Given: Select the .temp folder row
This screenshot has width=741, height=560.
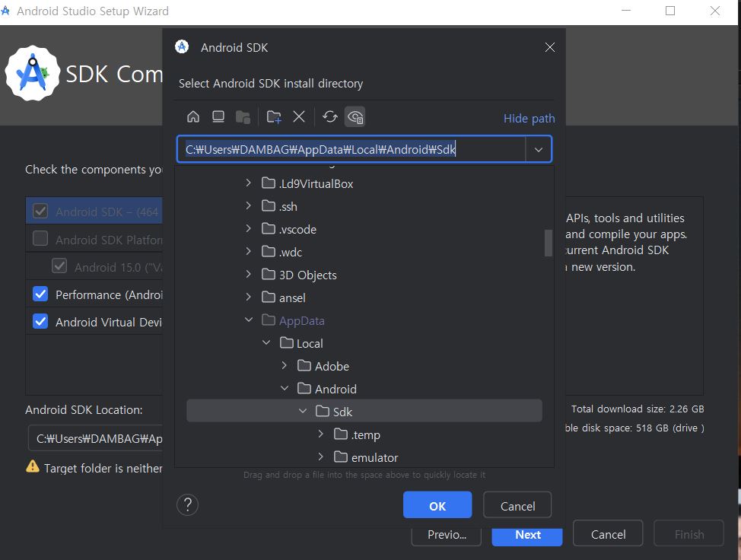Looking at the screenshot, I should coord(364,434).
